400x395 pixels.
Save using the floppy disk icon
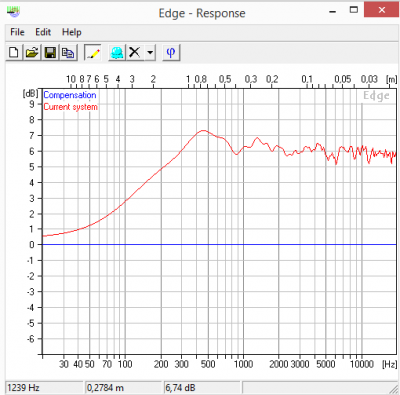(x=50, y=52)
